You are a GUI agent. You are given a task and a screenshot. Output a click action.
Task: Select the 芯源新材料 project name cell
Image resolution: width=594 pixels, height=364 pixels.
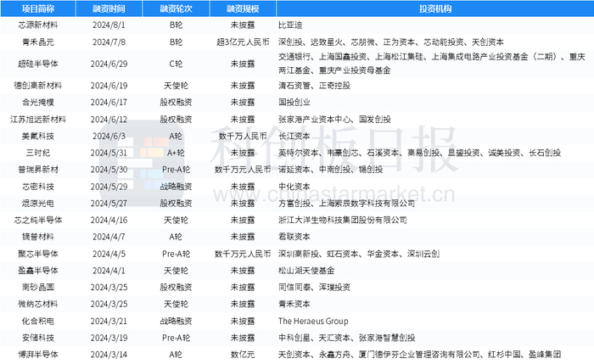pyautogui.click(x=38, y=25)
